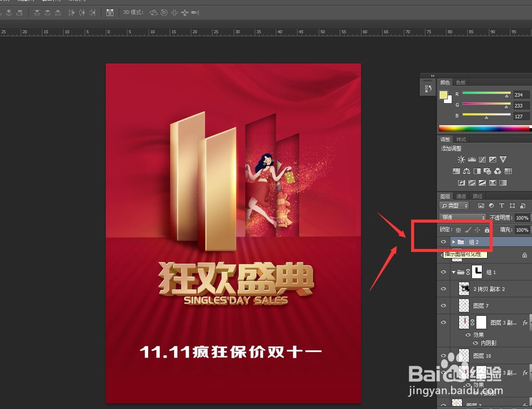
Task: Open the blend mode dropdown showing 穿透
Action: click(x=462, y=217)
